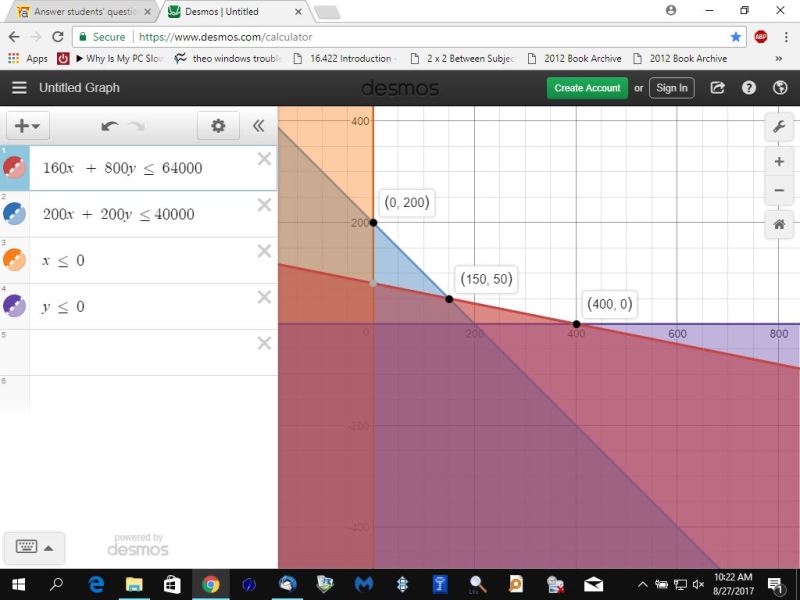Screen dimensions: 800x600
Task: Zoom in on the graph
Action: pos(779,162)
